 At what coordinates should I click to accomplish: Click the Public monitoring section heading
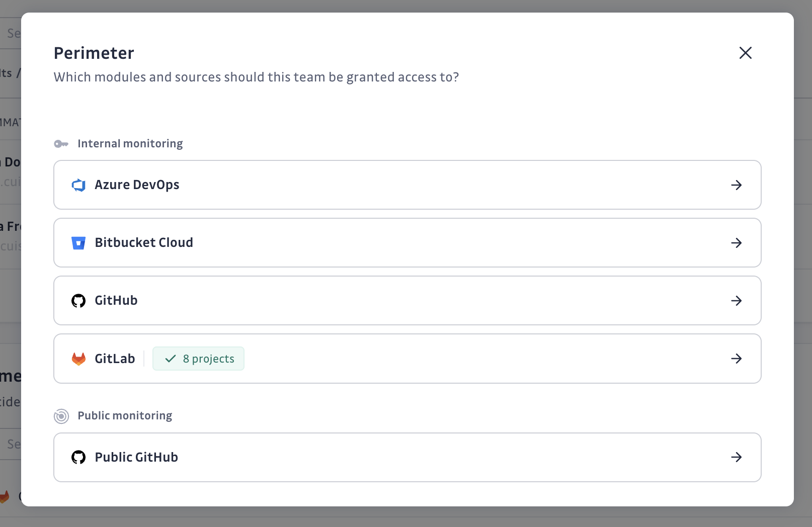pos(125,416)
